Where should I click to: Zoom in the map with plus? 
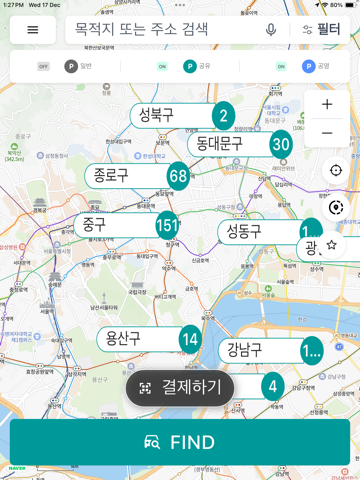tap(327, 104)
